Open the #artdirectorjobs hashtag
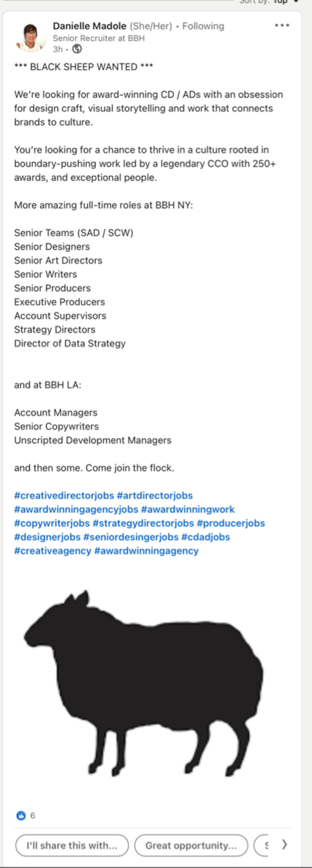The width and height of the screenshot is (312, 868). (155, 495)
